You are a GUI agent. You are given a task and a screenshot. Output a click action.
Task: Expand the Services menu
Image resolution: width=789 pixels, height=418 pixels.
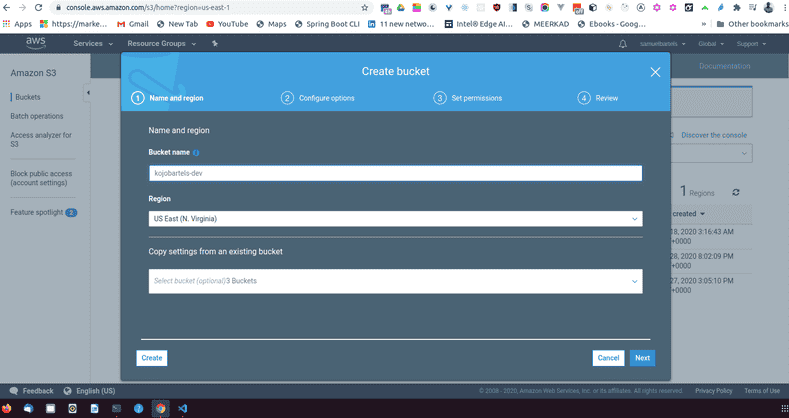tap(93, 44)
